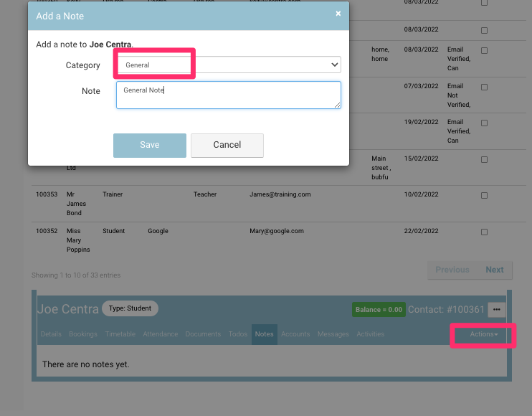
Task: Close the Add a Note dialog
Action: tap(338, 14)
